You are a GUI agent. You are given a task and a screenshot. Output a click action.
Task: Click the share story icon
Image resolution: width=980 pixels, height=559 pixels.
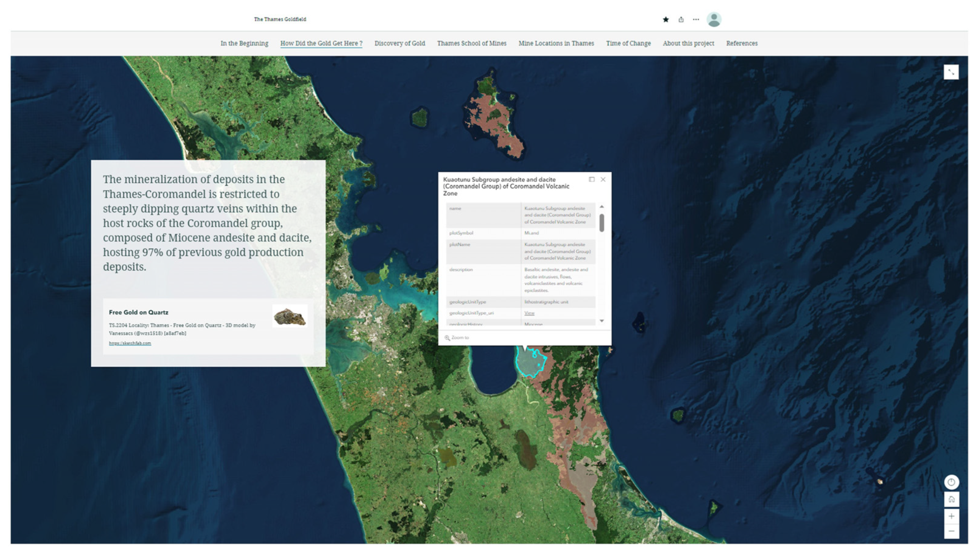(681, 20)
